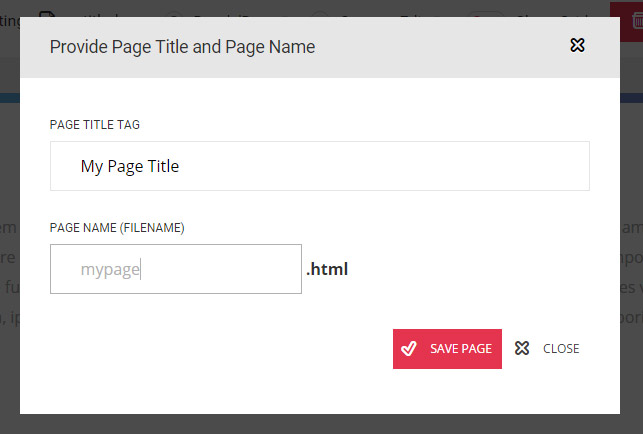Image resolution: width=643 pixels, height=434 pixels.
Task: Click the 'PAGE NAME (FILENAME)' label
Action: point(117,228)
